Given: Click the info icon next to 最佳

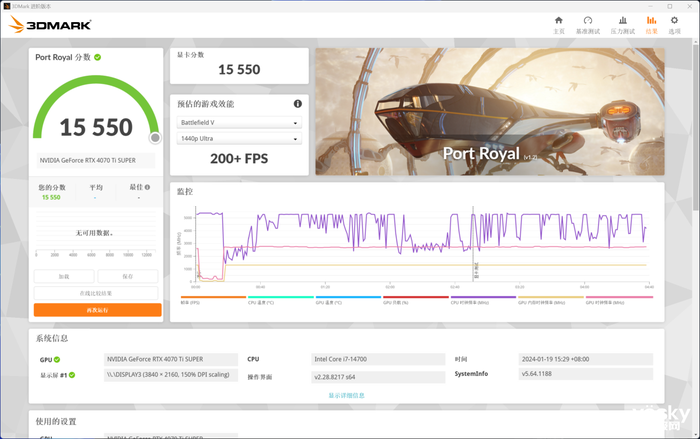Looking at the screenshot, I should pos(147,187).
